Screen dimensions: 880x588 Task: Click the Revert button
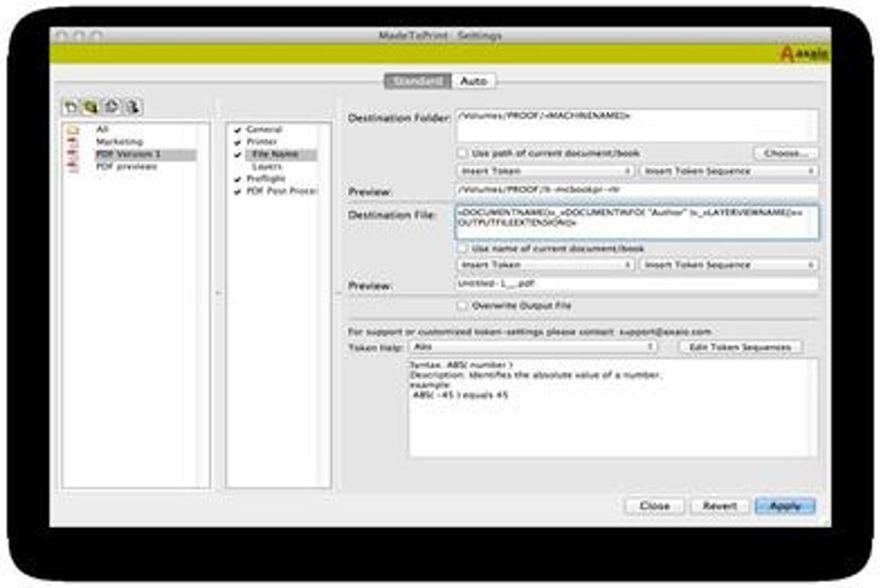(720, 506)
